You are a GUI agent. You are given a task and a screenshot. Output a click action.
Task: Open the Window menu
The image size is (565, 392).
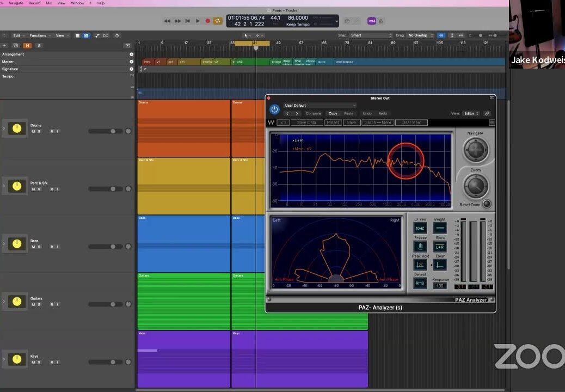77,3
